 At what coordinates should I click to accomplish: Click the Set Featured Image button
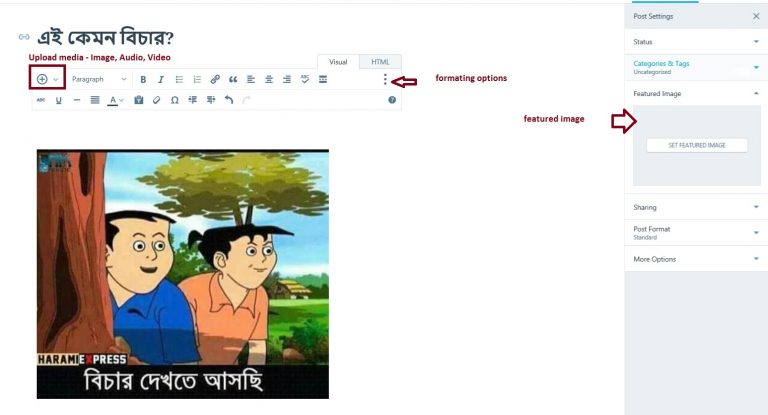point(697,145)
